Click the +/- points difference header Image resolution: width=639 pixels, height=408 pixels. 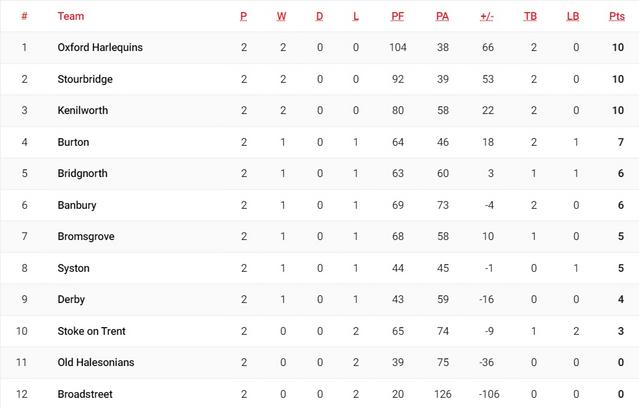487,16
